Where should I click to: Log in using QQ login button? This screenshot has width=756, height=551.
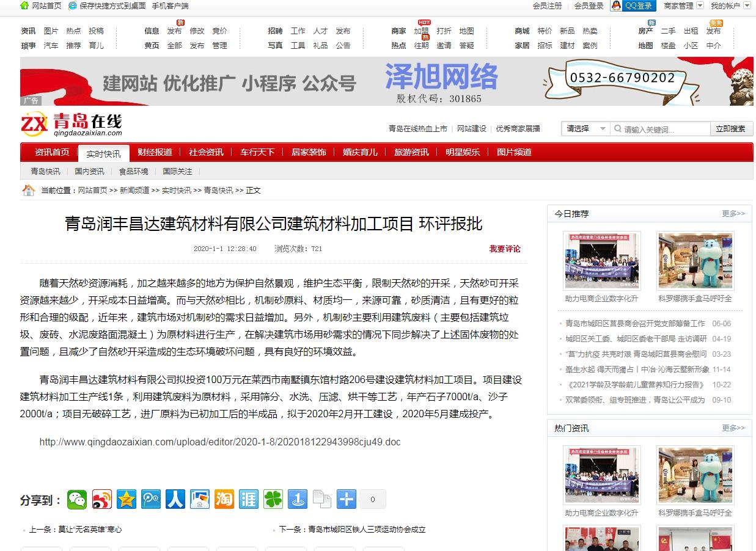(x=633, y=5)
